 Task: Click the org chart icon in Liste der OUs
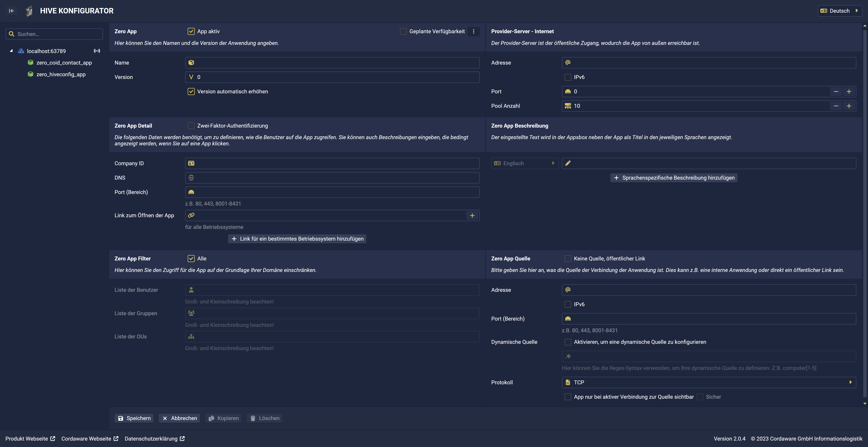click(191, 337)
